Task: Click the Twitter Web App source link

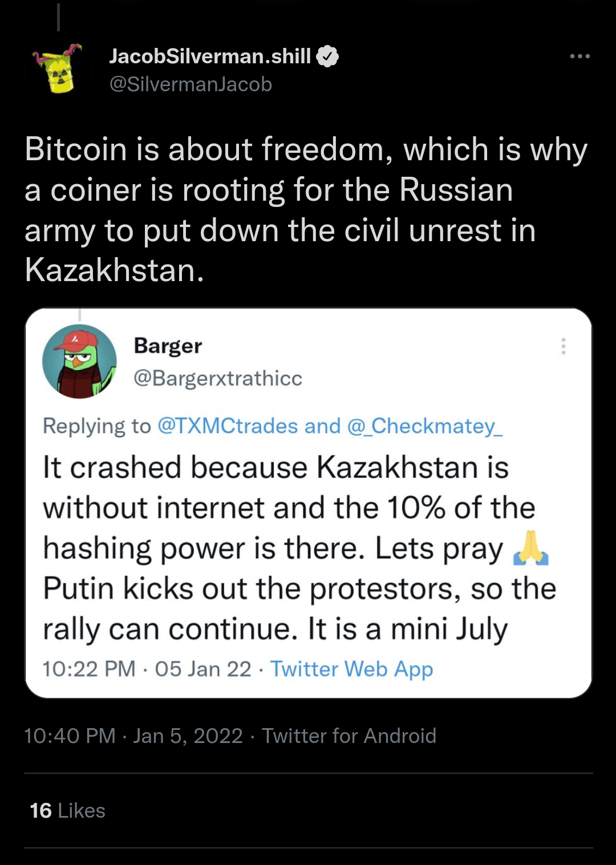Action: click(351, 669)
